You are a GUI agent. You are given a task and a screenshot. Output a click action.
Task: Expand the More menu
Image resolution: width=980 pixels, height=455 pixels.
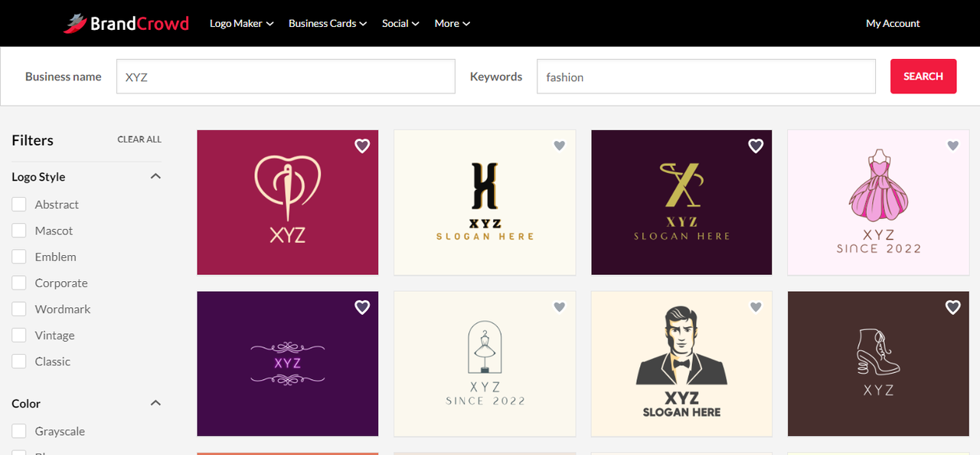[452, 24]
